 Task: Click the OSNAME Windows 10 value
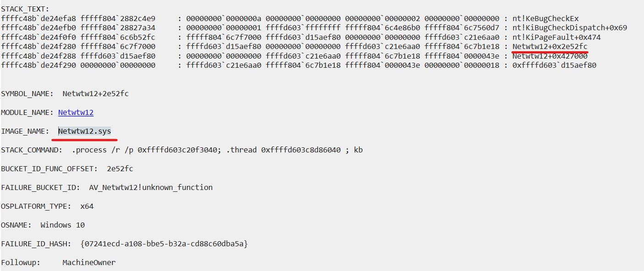pyautogui.click(x=62, y=225)
